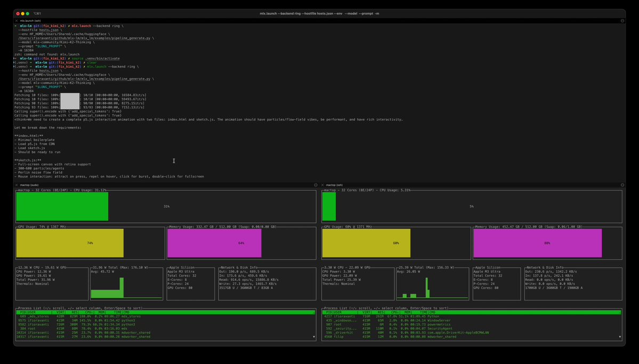This screenshot has height=364, width=639.
Task: Close the mactop (ssh) pane
Action: 323,185
